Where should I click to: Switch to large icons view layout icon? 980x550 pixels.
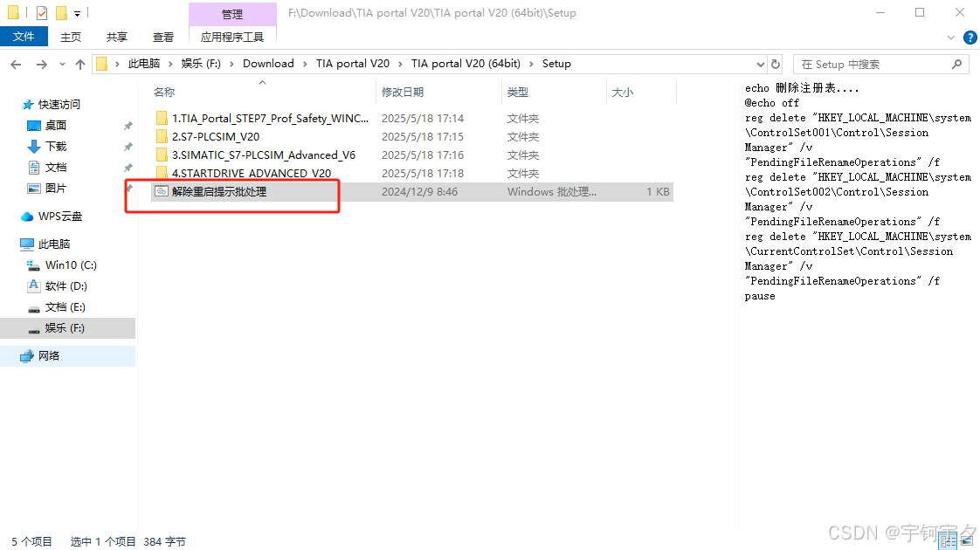pos(966,541)
